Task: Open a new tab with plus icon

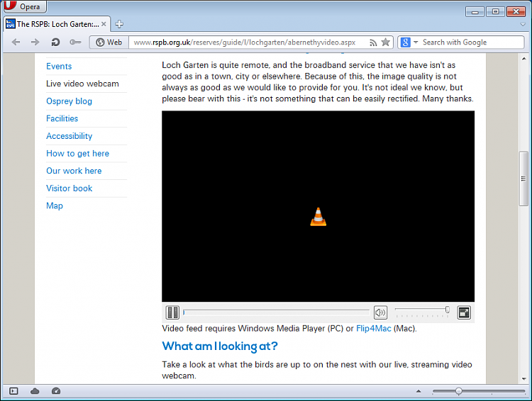Action: pyautogui.click(x=119, y=24)
